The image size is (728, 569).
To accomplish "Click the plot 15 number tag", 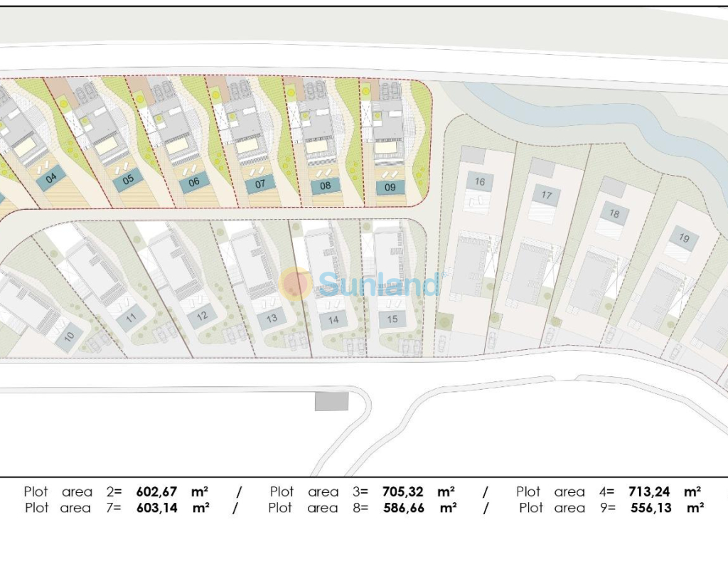I will pos(392,319).
